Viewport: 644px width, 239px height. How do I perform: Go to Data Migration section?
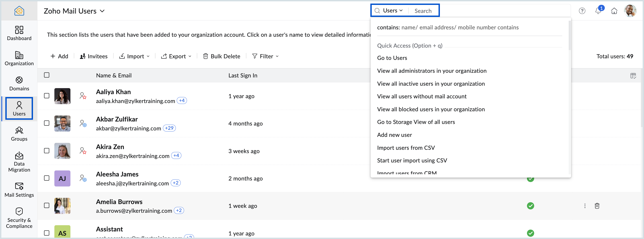(19, 162)
